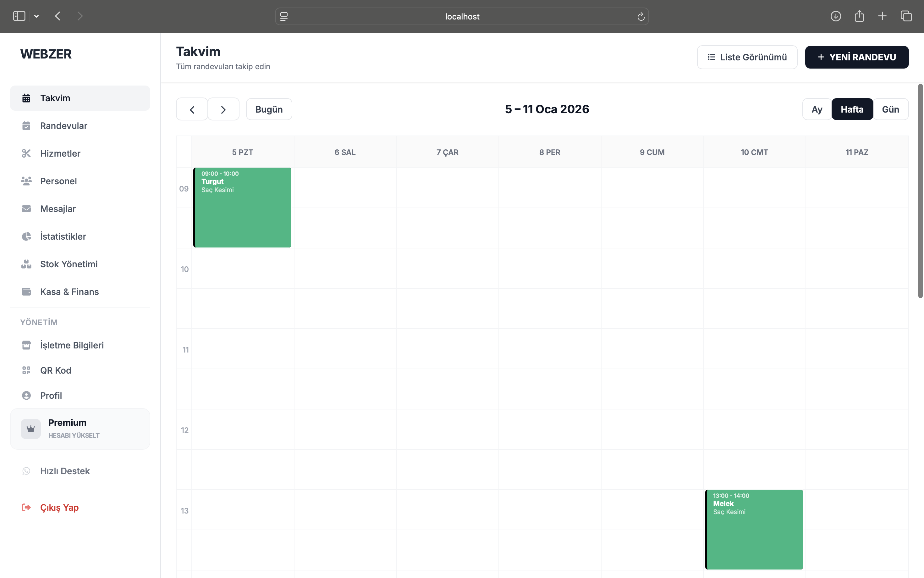
Task: Open İstatistikler pie chart icon
Action: pyautogui.click(x=26, y=236)
